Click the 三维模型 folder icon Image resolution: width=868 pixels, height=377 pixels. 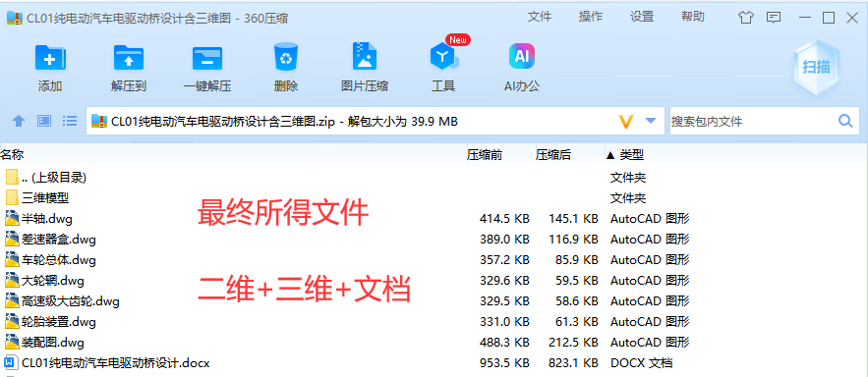[12, 197]
